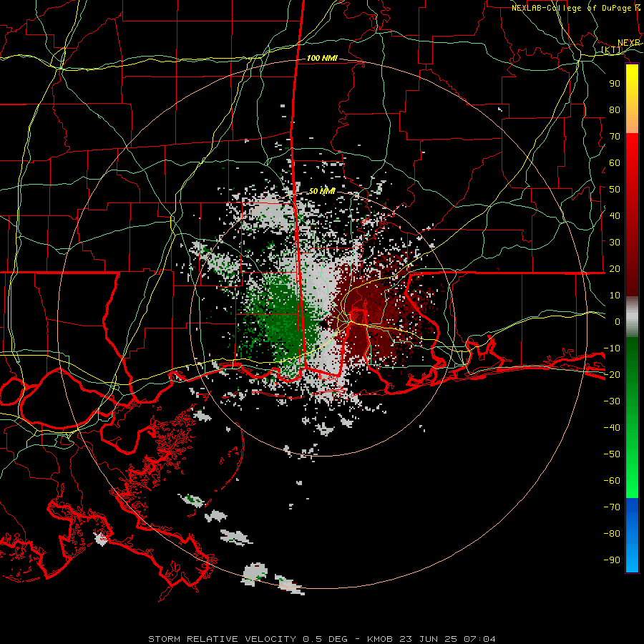Click "0.5 DEG" in the bottom caption
644x644 pixels.
click(x=326, y=639)
